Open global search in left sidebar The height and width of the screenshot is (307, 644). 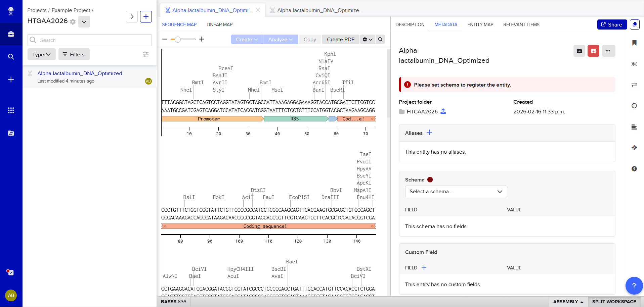click(11, 57)
